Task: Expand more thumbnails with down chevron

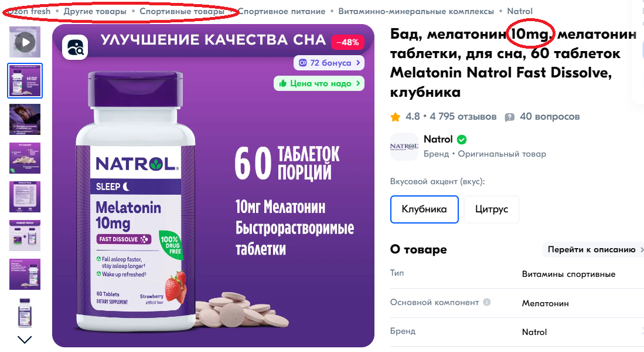Action: pos(25,340)
